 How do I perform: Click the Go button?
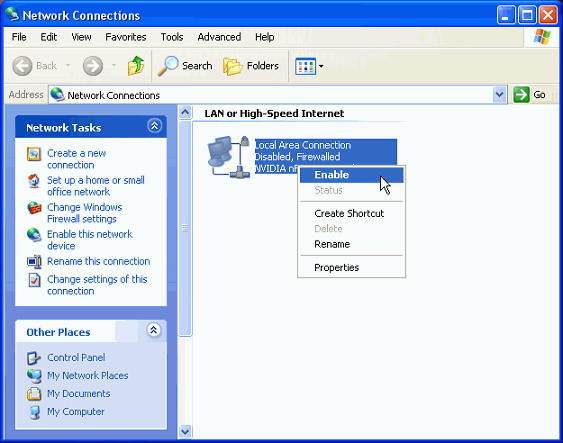pyautogui.click(x=530, y=95)
